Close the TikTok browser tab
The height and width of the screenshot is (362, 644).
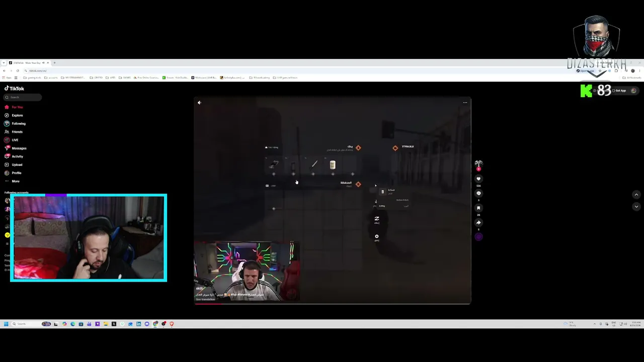click(x=48, y=63)
